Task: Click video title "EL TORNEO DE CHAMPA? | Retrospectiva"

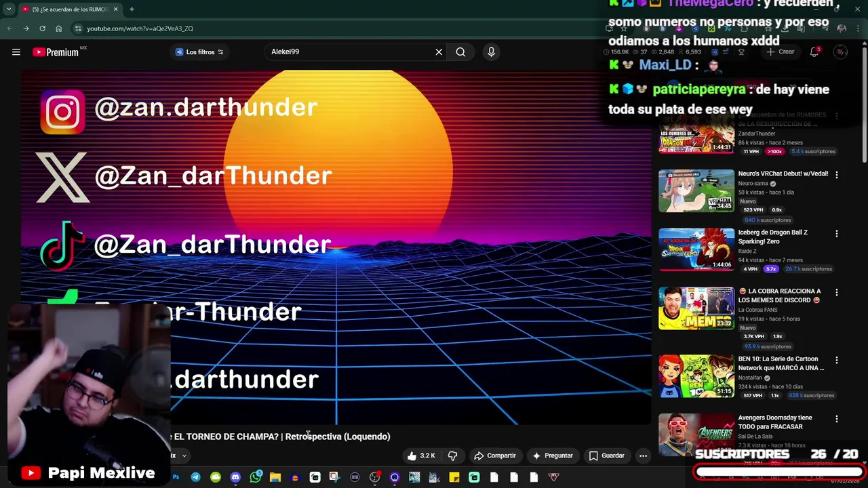Action: pyautogui.click(x=281, y=437)
